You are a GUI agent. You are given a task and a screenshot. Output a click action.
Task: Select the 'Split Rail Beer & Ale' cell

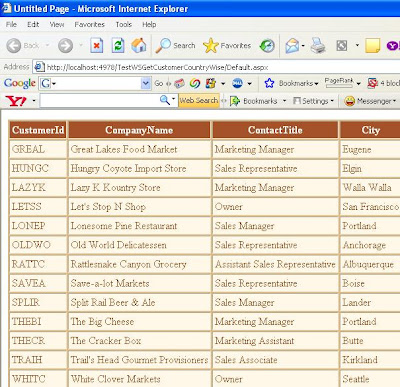(139, 303)
